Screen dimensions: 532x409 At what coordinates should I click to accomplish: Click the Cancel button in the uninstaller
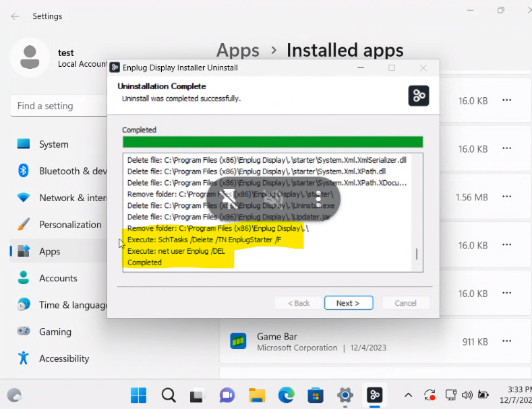tap(406, 303)
